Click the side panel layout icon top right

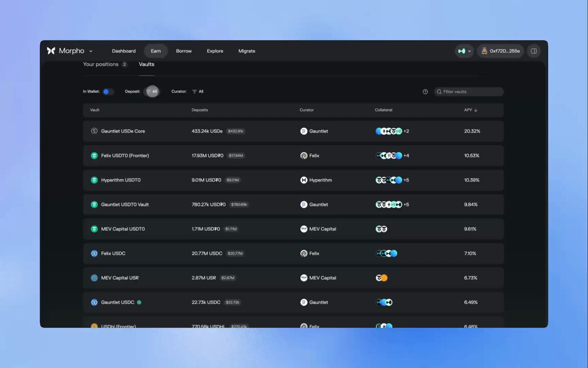[x=533, y=51]
